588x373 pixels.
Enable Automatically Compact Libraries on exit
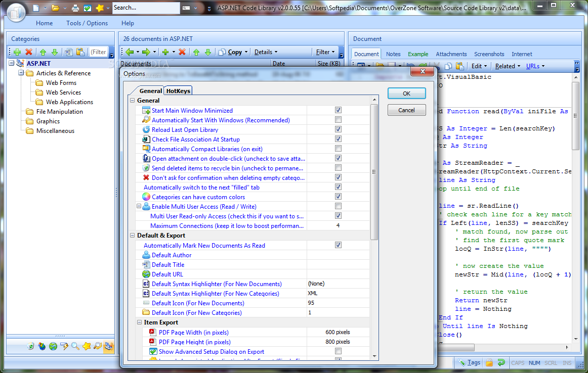click(338, 149)
